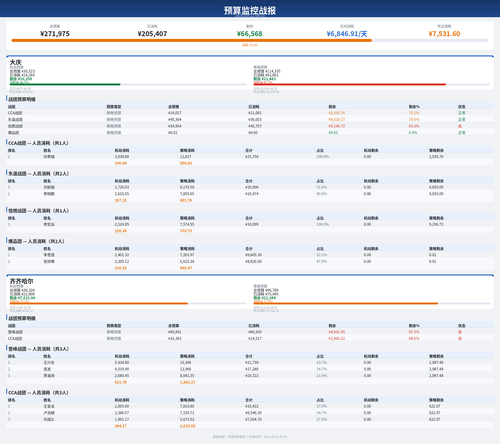Click the orange value ¥7,531.60
The height and width of the screenshot is (444, 500).
444,34
